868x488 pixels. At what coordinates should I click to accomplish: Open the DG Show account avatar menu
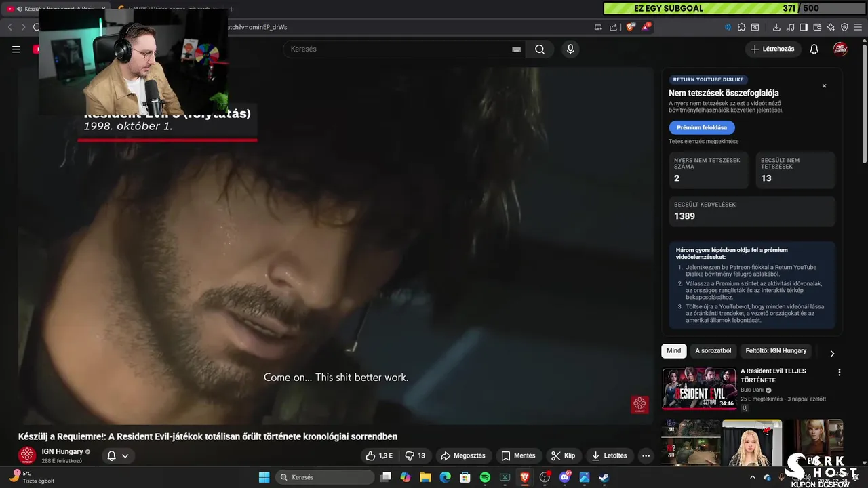tap(841, 49)
